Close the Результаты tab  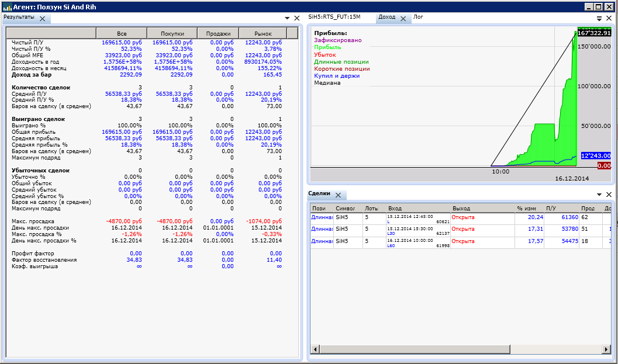coord(42,19)
